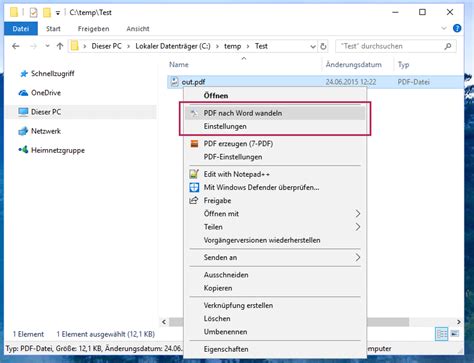Click the OneDrive cloud icon
The width and height of the screenshot is (474, 363).
(23, 93)
